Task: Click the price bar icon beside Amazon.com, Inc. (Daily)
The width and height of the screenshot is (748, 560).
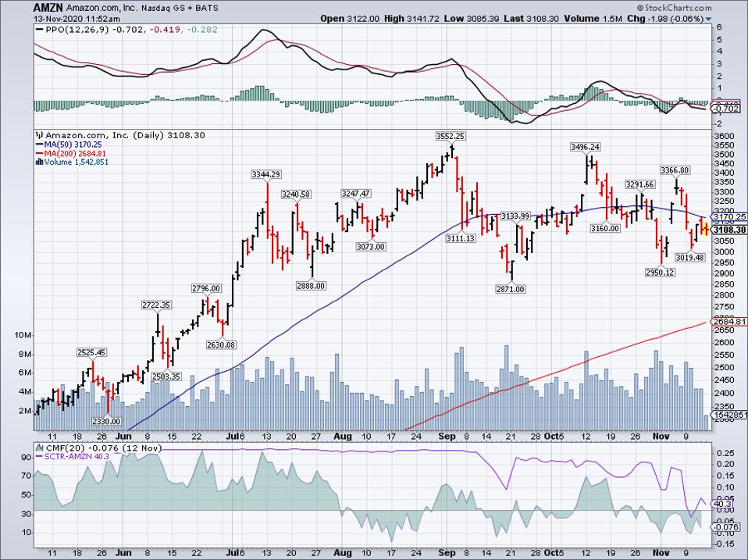Action: click(x=40, y=135)
